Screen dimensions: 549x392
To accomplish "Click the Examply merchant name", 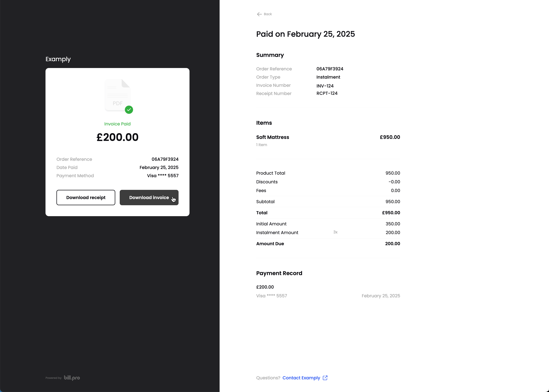I will click(x=58, y=59).
